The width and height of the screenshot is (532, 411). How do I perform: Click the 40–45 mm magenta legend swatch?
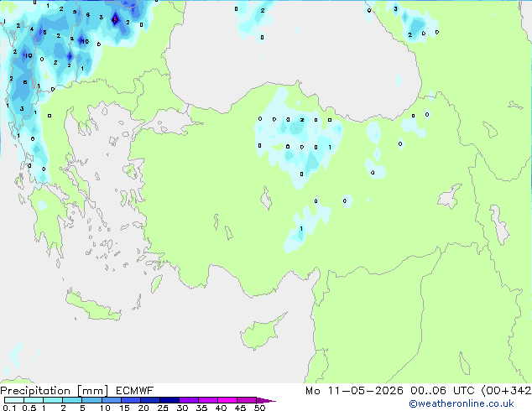tap(227, 400)
